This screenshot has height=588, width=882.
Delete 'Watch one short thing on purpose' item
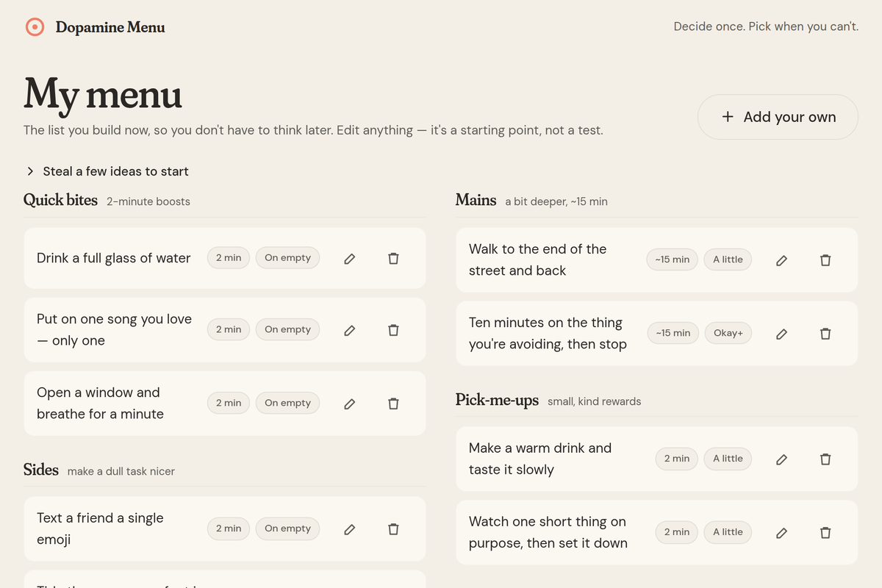click(x=825, y=532)
